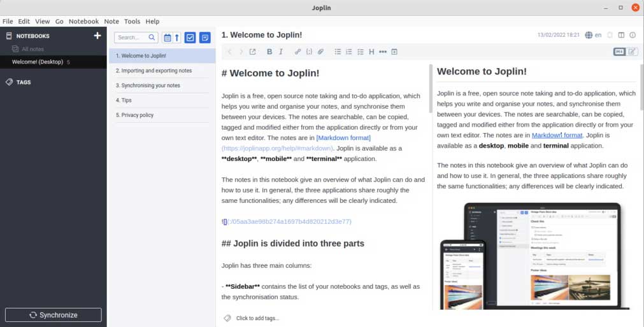The image size is (644, 327).
Task: Reverse note sort order arrow
Action: tap(177, 38)
